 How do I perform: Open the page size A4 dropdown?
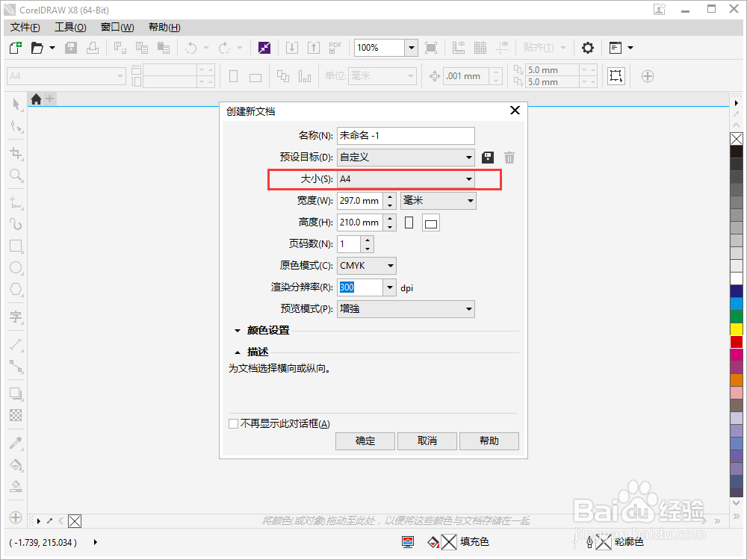click(406, 179)
